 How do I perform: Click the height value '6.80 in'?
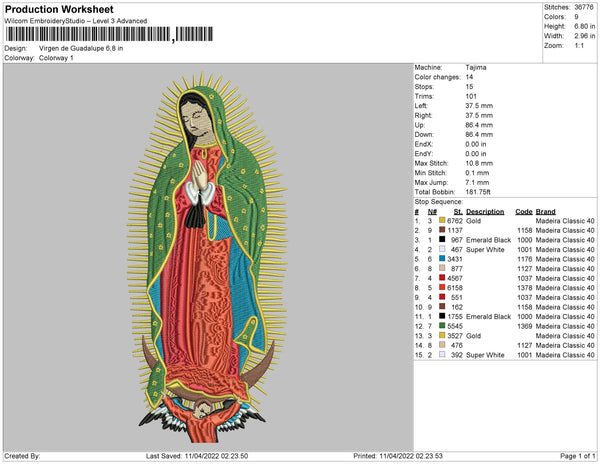[x=585, y=26]
